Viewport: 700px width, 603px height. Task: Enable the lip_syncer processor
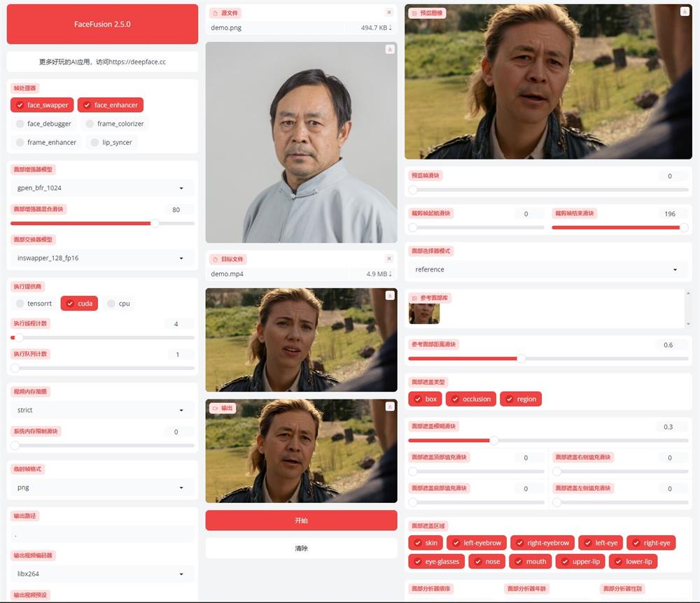point(111,142)
